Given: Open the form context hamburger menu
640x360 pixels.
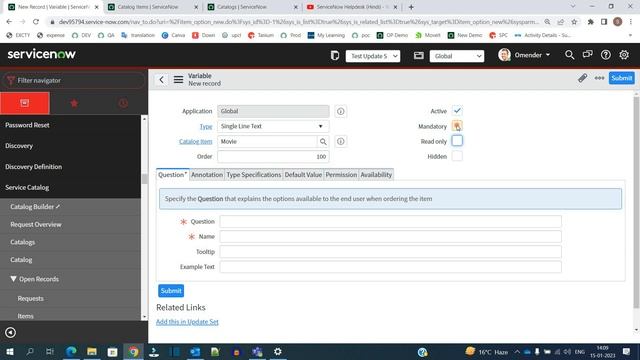Looking at the screenshot, I should tap(178, 80).
